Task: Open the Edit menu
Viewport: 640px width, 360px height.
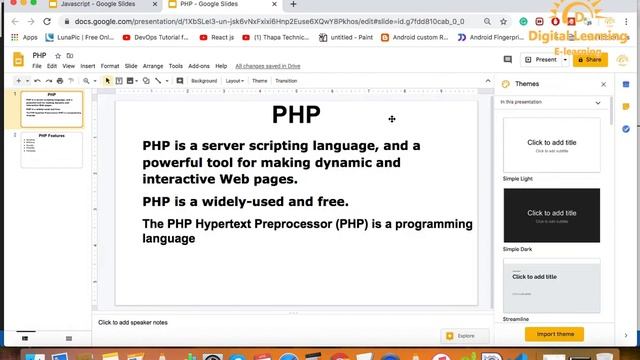Action: (x=52, y=66)
